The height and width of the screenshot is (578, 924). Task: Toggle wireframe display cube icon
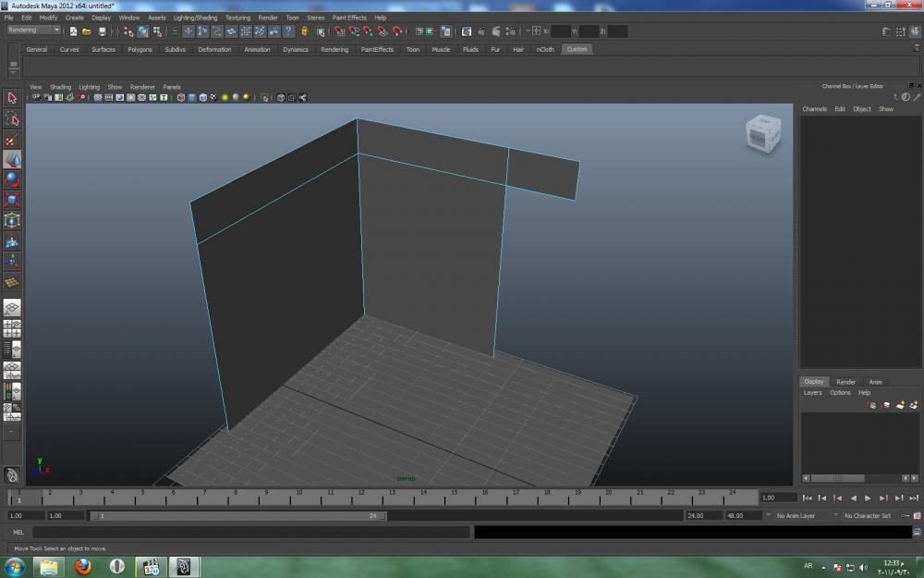181,97
